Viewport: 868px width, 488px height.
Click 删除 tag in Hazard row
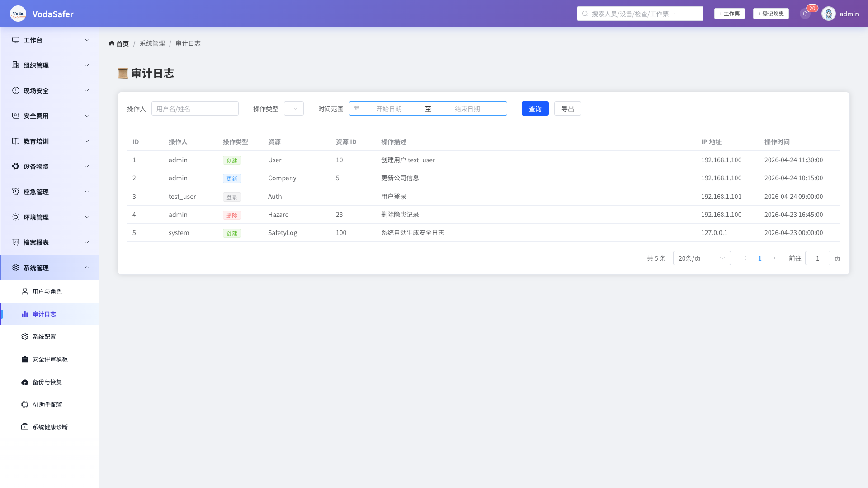click(232, 215)
